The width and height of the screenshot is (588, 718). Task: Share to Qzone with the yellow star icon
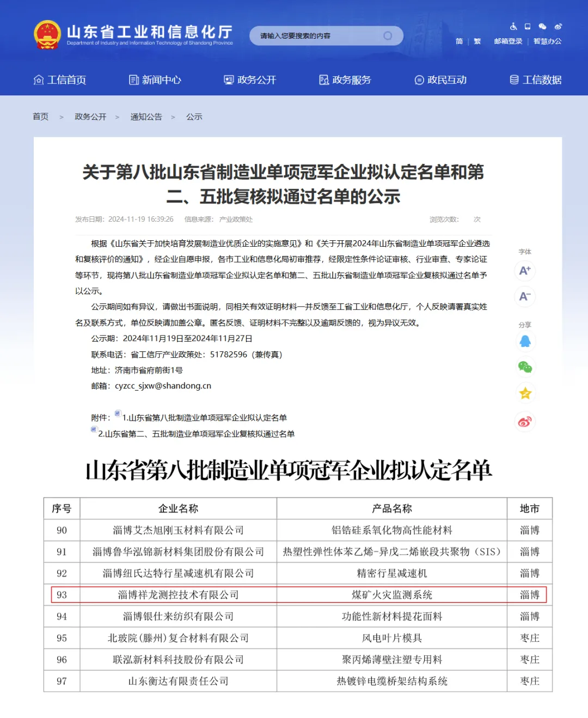[525, 393]
